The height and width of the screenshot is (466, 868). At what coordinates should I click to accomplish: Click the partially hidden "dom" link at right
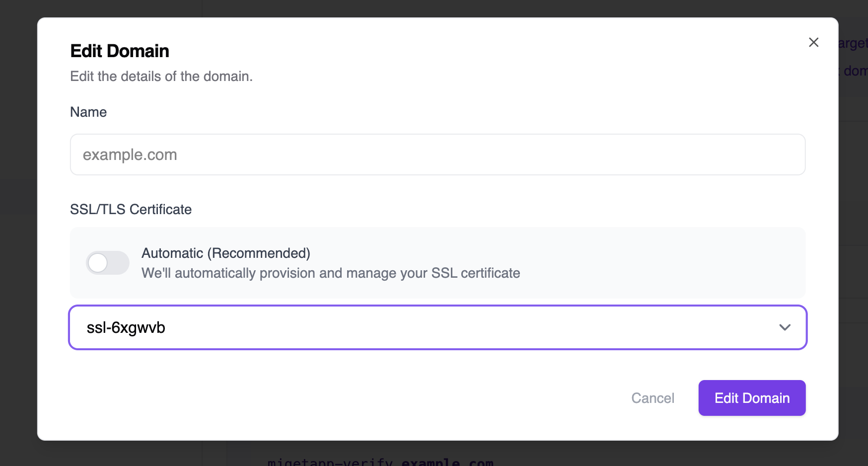pos(855,71)
